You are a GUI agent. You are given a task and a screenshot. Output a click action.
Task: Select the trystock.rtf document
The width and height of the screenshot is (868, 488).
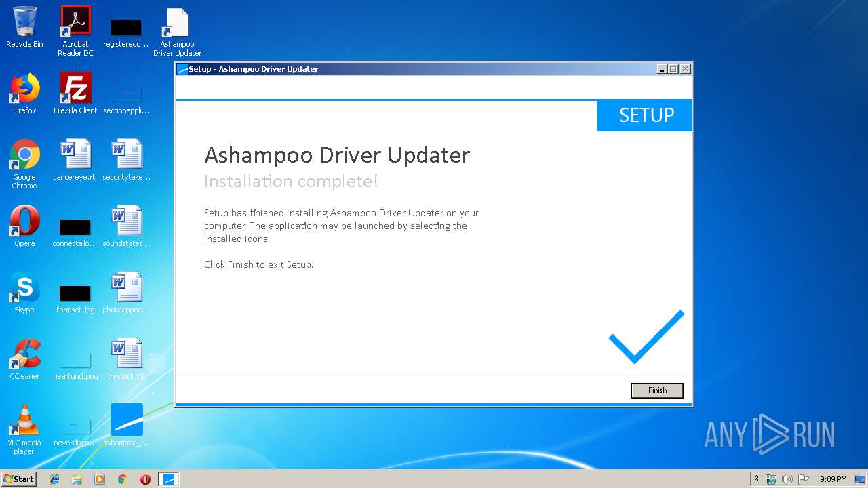[127, 360]
